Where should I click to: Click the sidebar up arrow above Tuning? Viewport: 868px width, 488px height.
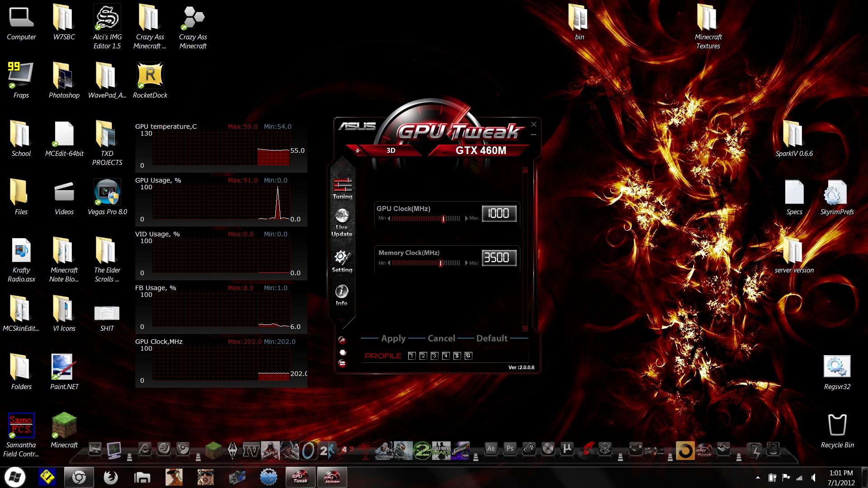pyautogui.click(x=343, y=164)
